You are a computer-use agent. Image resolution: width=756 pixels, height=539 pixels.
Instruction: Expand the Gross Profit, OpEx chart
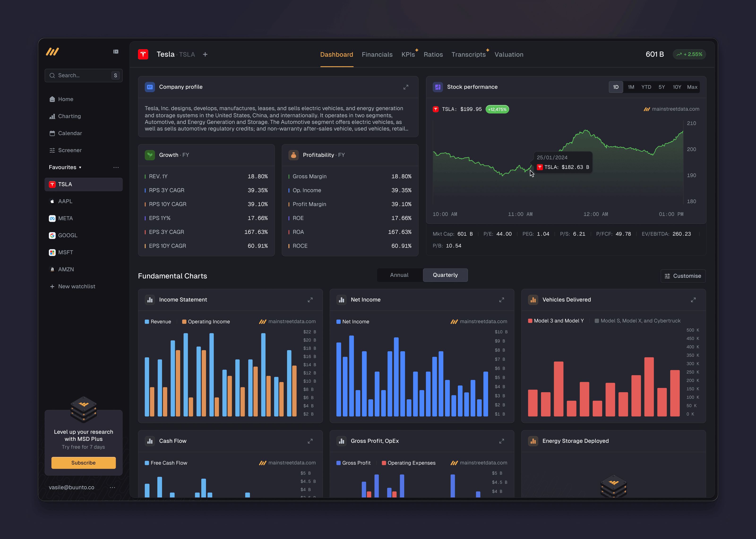click(502, 441)
